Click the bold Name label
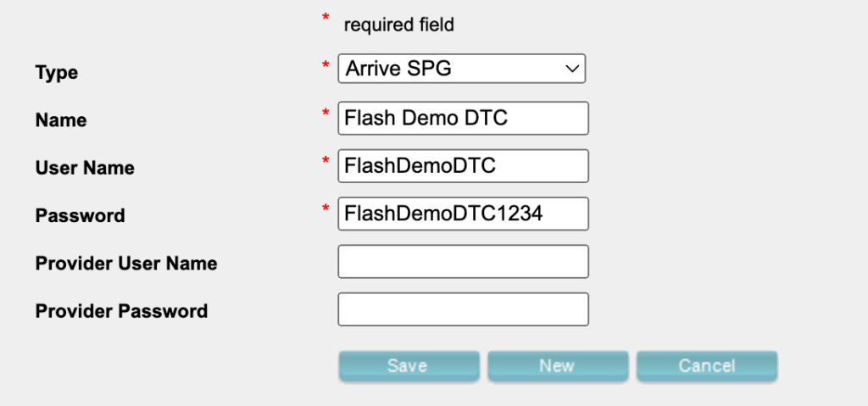The width and height of the screenshot is (868, 406). 61,120
